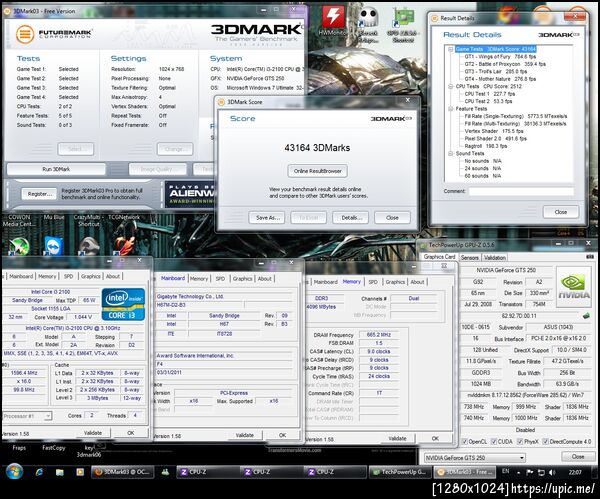Switch to the TechPowerUp GPU-Z taskbar item
The width and height of the screenshot is (600, 499).
click(399, 472)
